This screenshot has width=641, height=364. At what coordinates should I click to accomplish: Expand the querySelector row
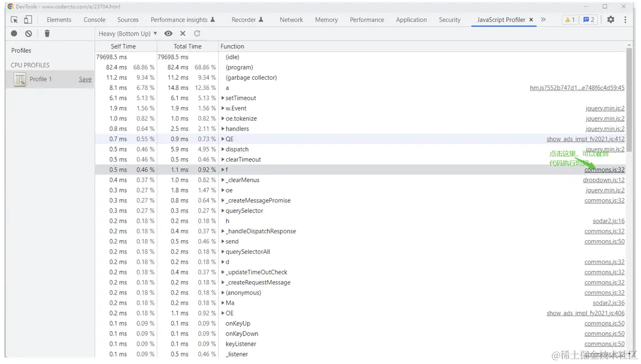(223, 211)
